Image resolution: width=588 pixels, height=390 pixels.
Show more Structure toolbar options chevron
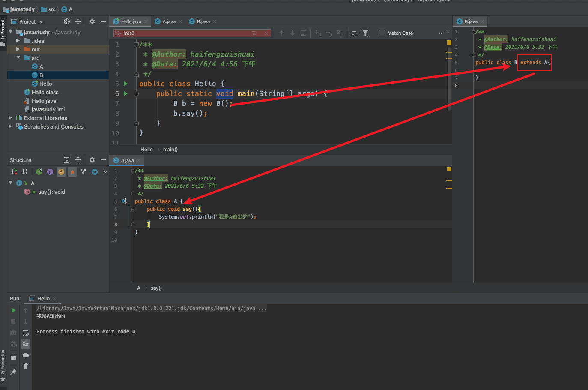click(x=105, y=172)
